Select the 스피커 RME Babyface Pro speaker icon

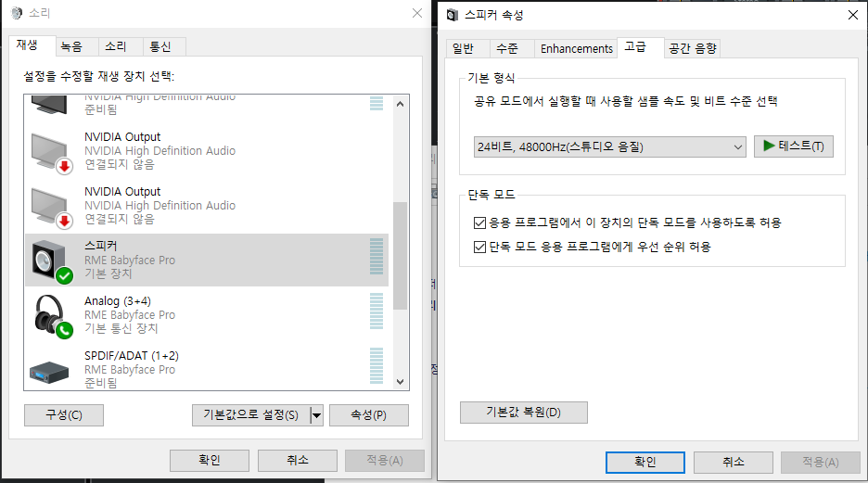[52, 261]
